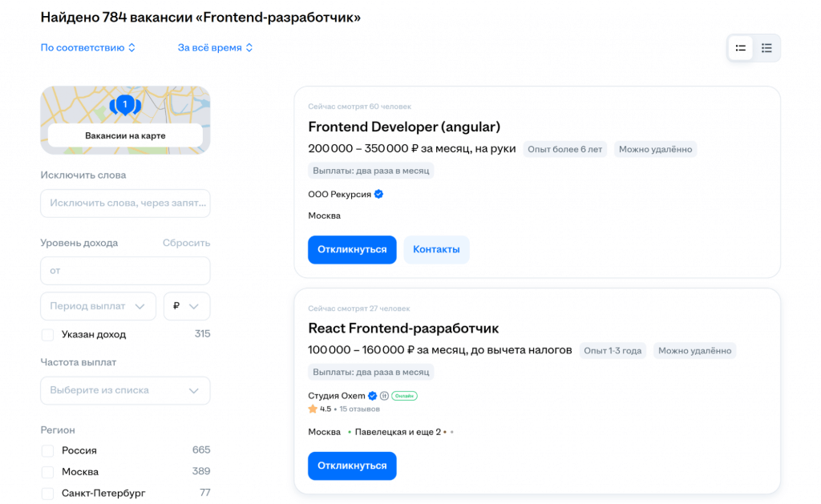Viewport: 821px width, 504px height.
Task: Click Можно удалённо tag on the React vacancy
Action: pos(695,351)
